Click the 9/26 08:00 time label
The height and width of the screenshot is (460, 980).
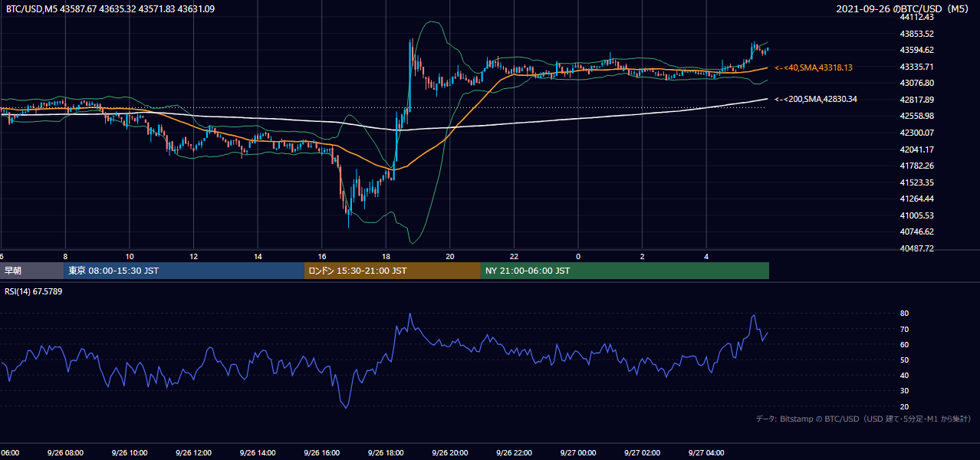(x=65, y=453)
